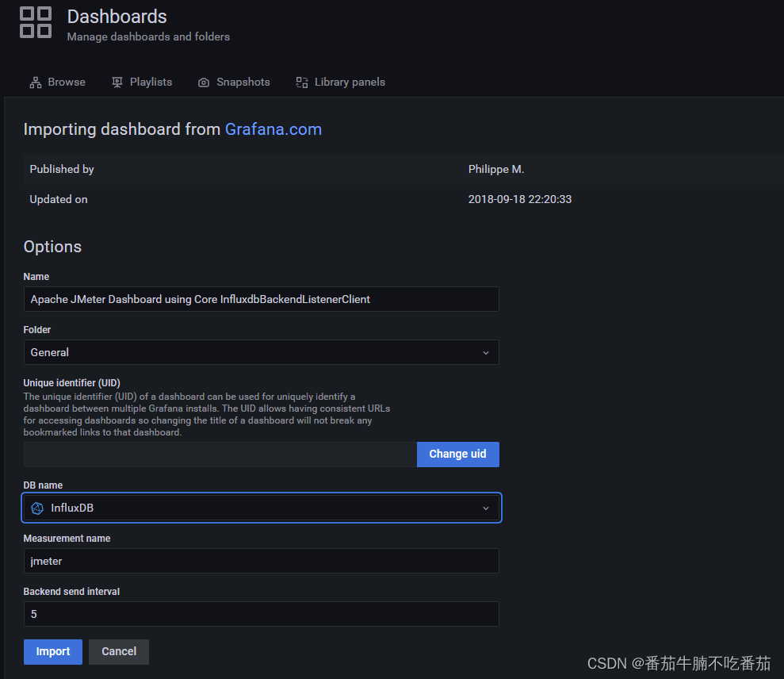Cancel the dashboard import
This screenshot has height=679, width=784.
[x=119, y=651]
